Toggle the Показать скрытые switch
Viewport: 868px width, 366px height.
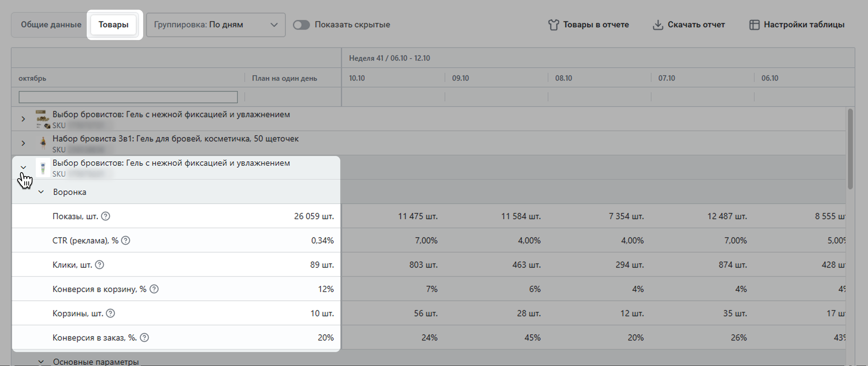click(x=301, y=25)
